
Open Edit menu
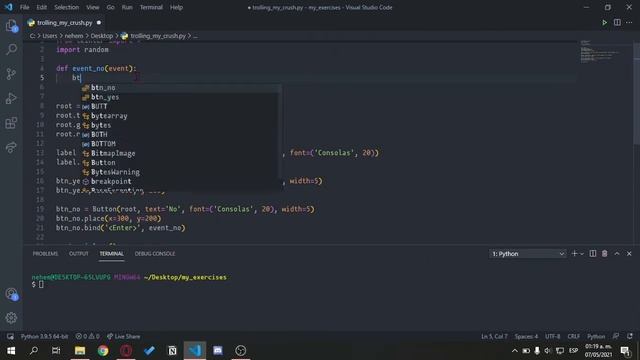click(41, 7)
